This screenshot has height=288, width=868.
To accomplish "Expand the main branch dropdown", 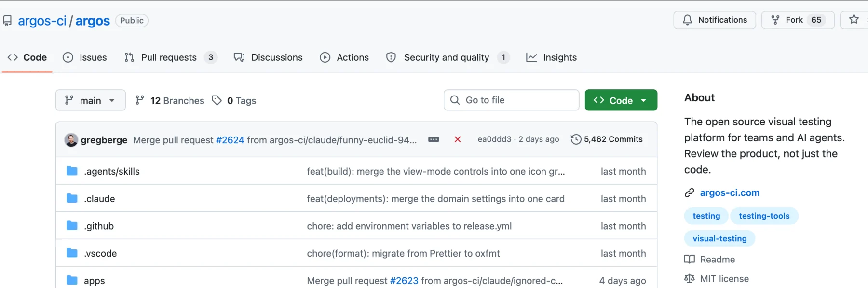I will tap(91, 100).
